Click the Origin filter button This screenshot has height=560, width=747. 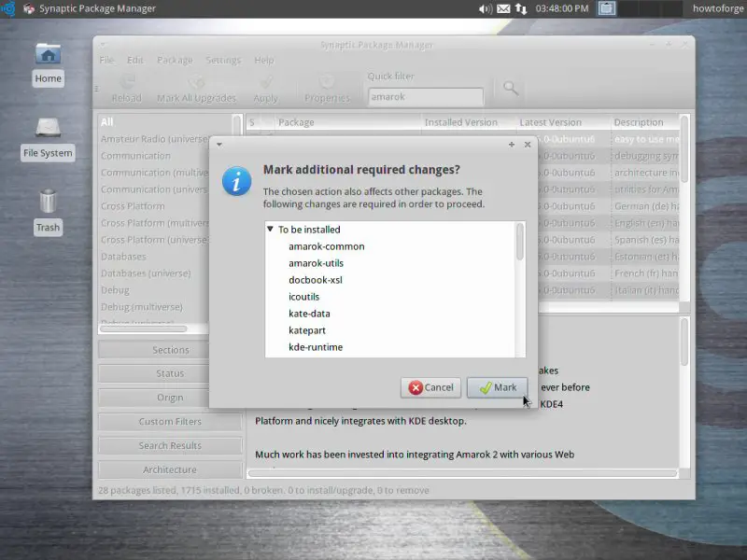pos(170,398)
